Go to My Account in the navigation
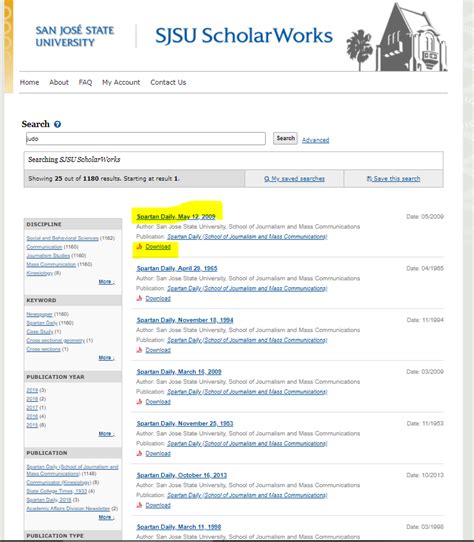474x542 pixels. (x=121, y=82)
